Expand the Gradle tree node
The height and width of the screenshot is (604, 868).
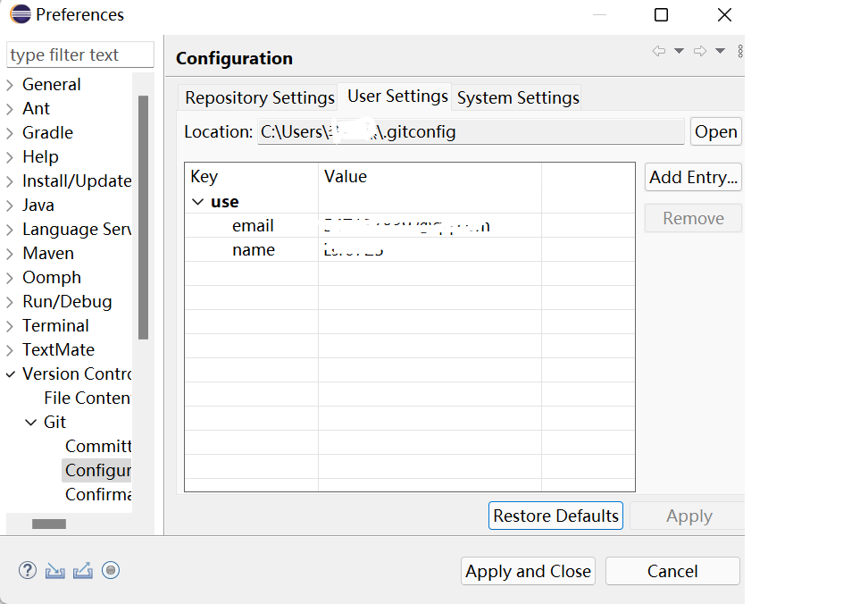[x=10, y=133]
